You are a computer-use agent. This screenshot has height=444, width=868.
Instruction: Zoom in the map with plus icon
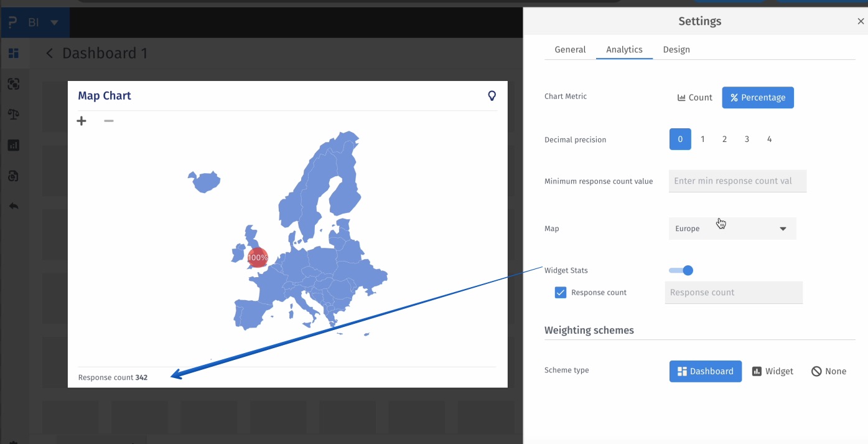click(x=82, y=121)
